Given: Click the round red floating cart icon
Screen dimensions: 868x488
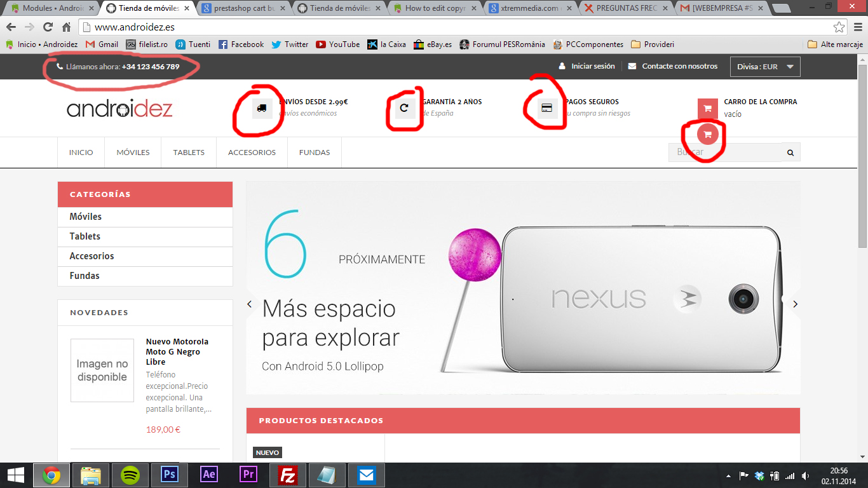Looking at the screenshot, I should point(708,134).
